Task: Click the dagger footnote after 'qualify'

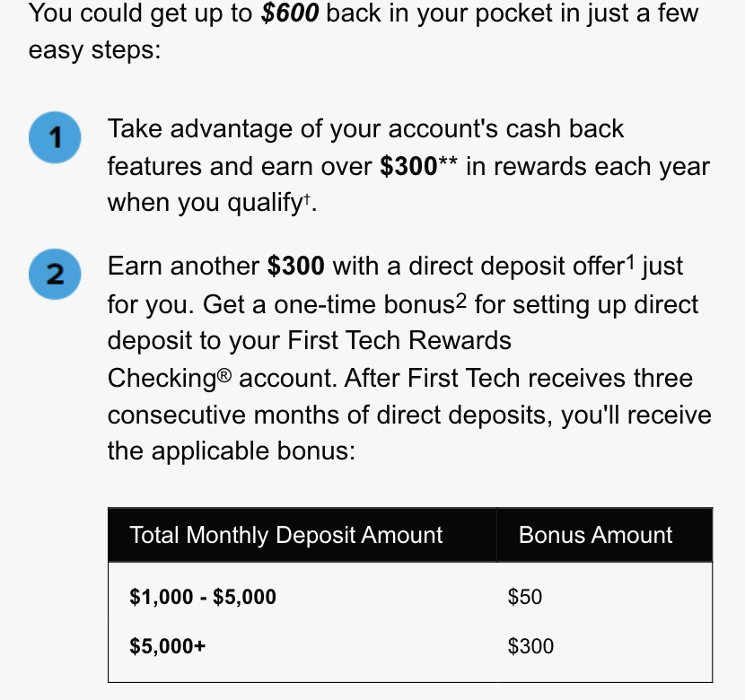Action: click(x=307, y=198)
